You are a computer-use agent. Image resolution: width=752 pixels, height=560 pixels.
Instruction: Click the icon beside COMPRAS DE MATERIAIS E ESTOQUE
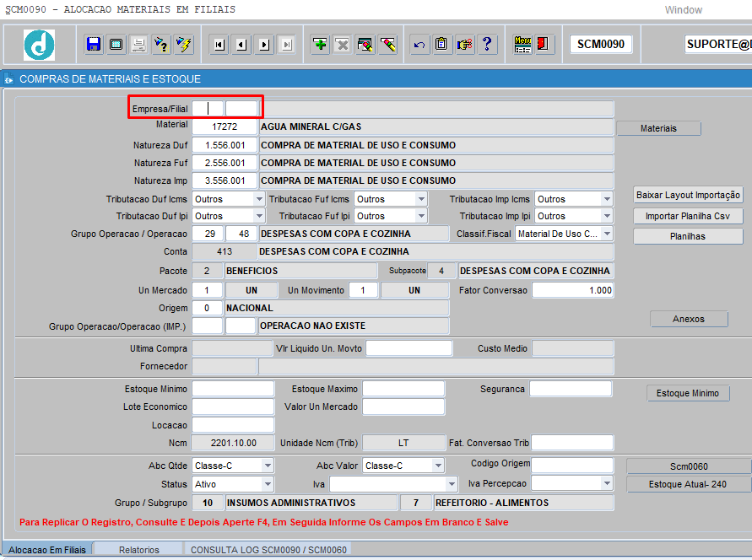[x=9, y=79]
